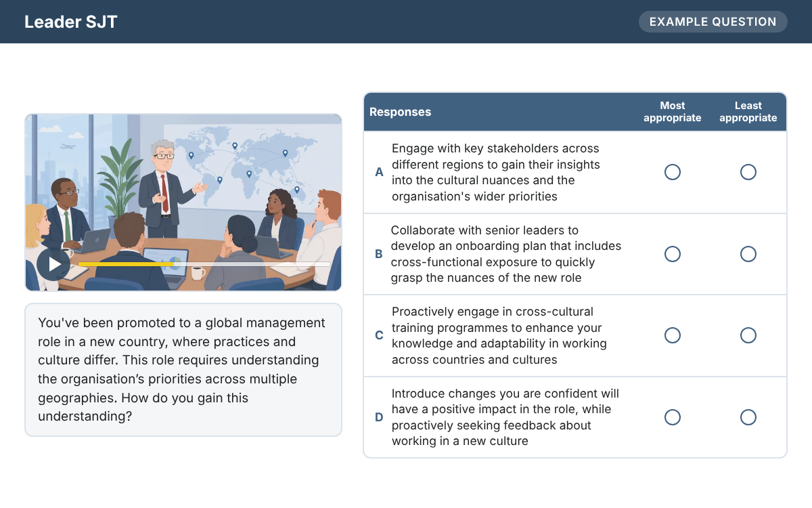The width and height of the screenshot is (812, 508).
Task: Mark response C as least appropriate
Action: tap(748, 335)
